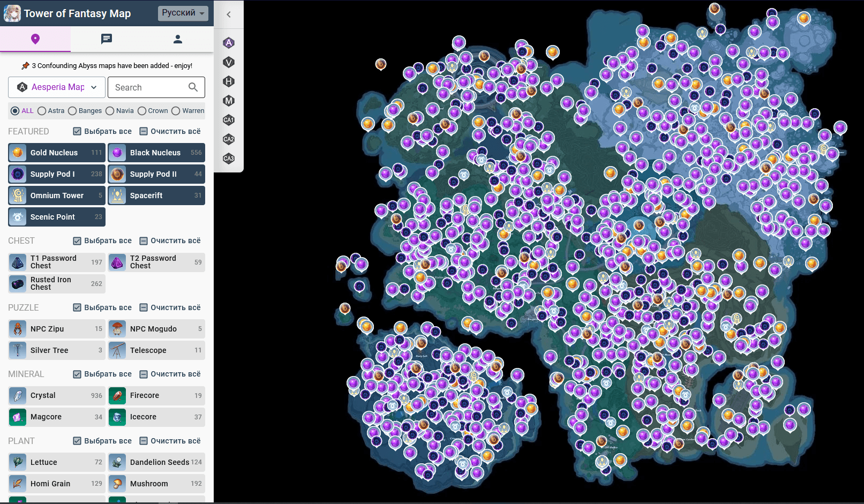Click Выбрать все in the MINERAL section
864x504 pixels.
click(102, 374)
